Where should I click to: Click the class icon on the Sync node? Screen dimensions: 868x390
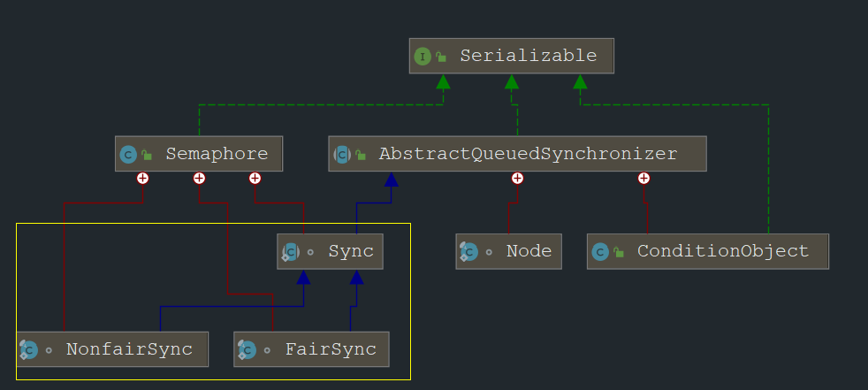pos(291,252)
